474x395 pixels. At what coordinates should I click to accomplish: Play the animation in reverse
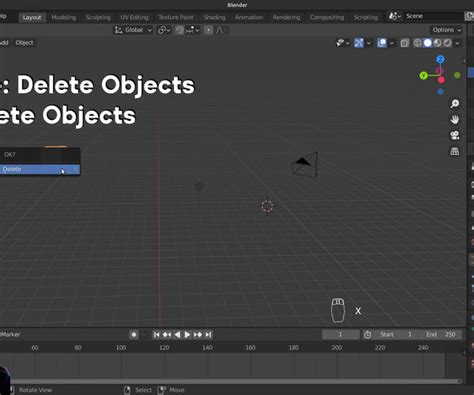coord(177,334)
